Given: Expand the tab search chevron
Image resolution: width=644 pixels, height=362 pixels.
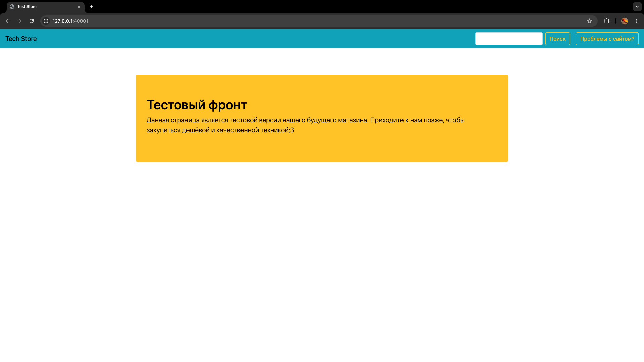Looking at the screenshot, I should coord(637,7).
